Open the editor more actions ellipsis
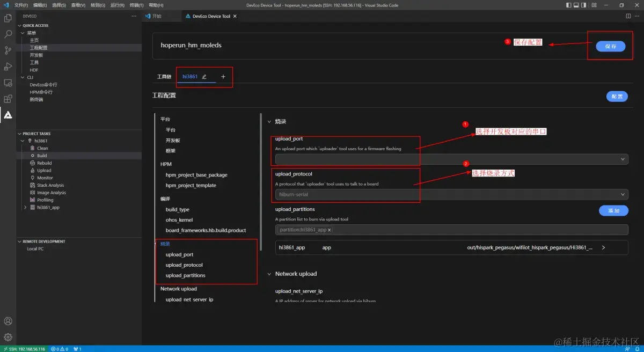 (637, 16)
